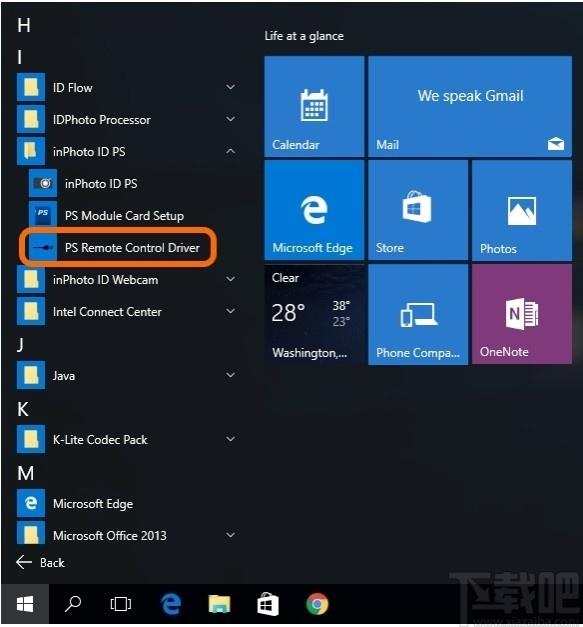Click the Windows Start button

[x=25, y=604]
